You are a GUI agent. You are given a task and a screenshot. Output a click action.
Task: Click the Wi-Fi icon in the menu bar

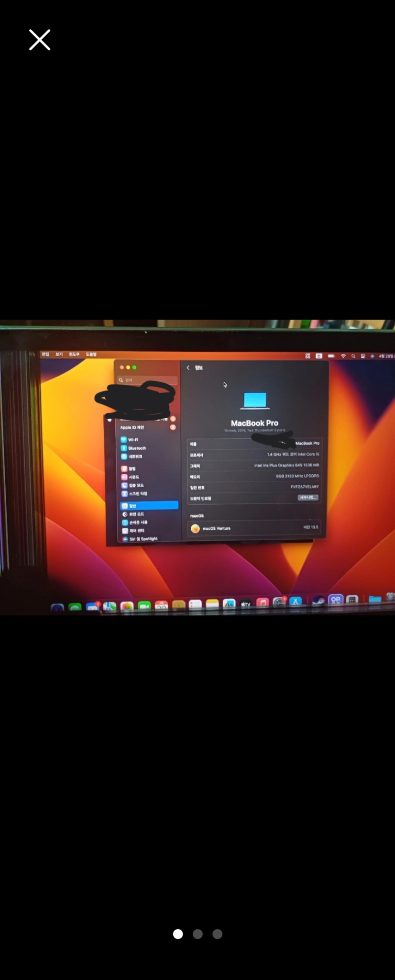tap(343, 356)
